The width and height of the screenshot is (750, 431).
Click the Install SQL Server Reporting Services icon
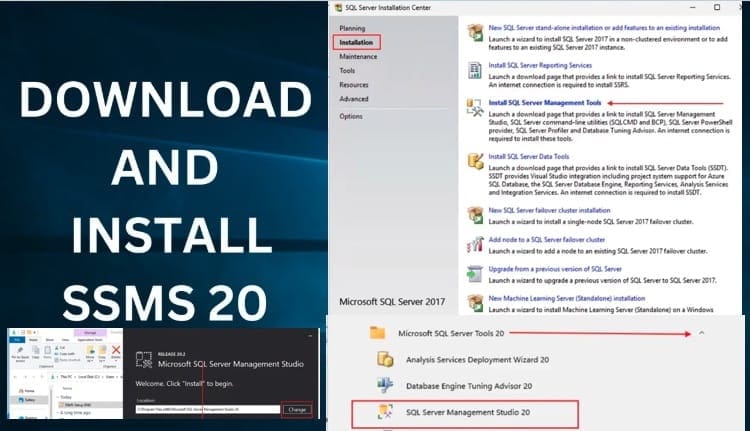click(x=475, y=71)
